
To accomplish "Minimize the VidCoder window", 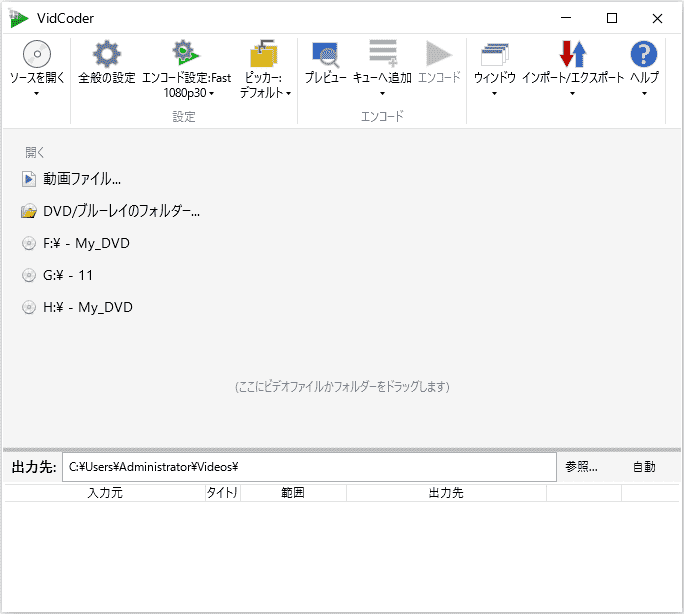I will 566,18.
